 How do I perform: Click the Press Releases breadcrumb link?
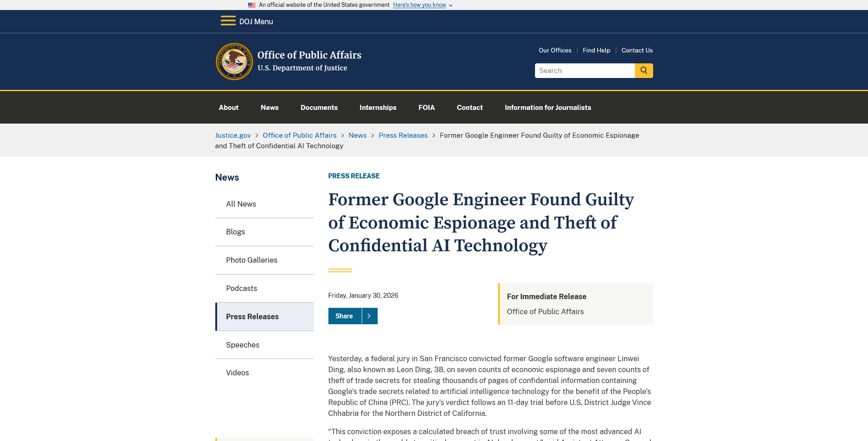coord(403,135)
